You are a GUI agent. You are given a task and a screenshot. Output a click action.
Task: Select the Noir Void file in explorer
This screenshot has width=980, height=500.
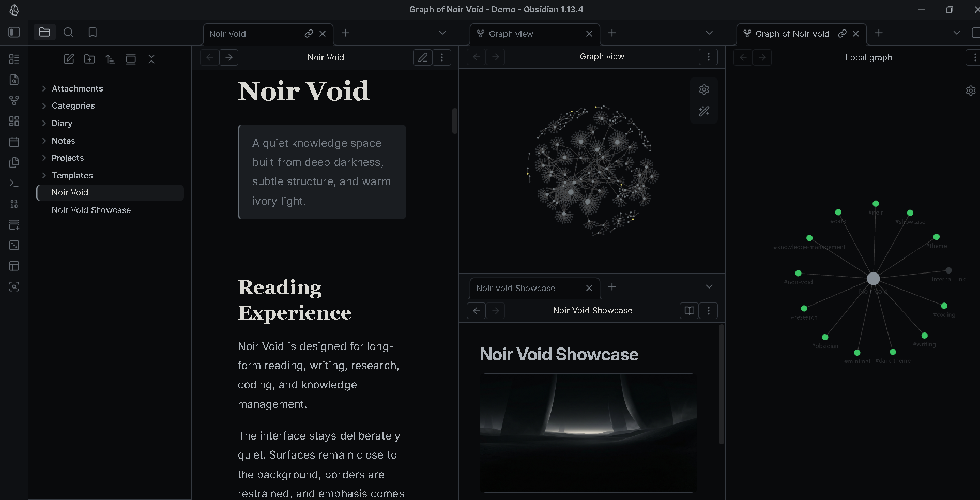[110, 192]
